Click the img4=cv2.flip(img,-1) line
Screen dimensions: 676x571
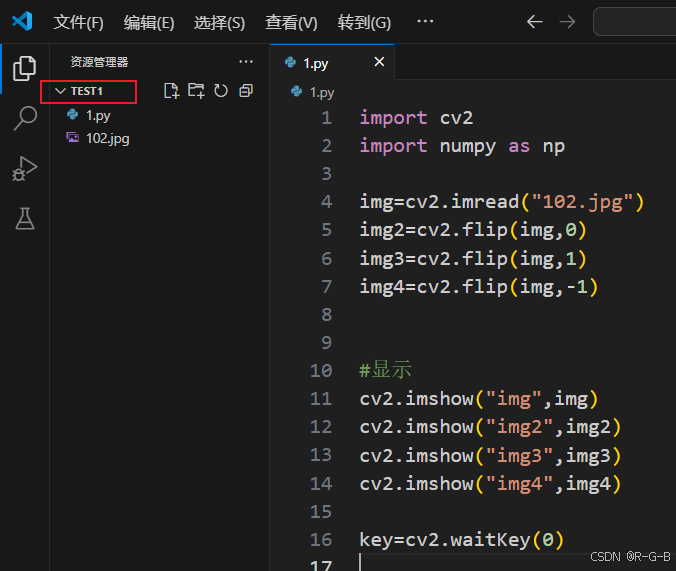click(x=479, y=287)
